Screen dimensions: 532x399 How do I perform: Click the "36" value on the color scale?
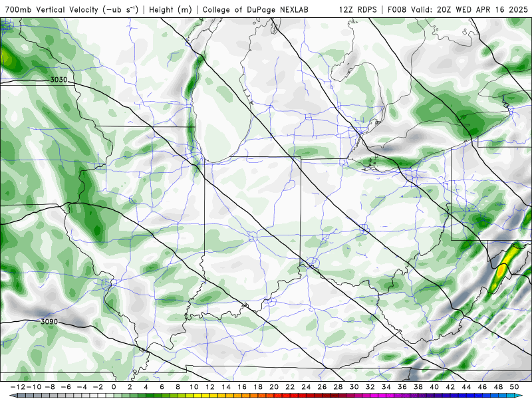click(x=402, y=387)
